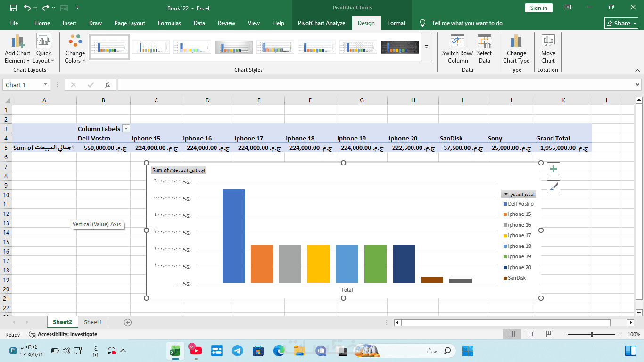
Task: Switch to Normal view
Action: (x=512, y=334)
